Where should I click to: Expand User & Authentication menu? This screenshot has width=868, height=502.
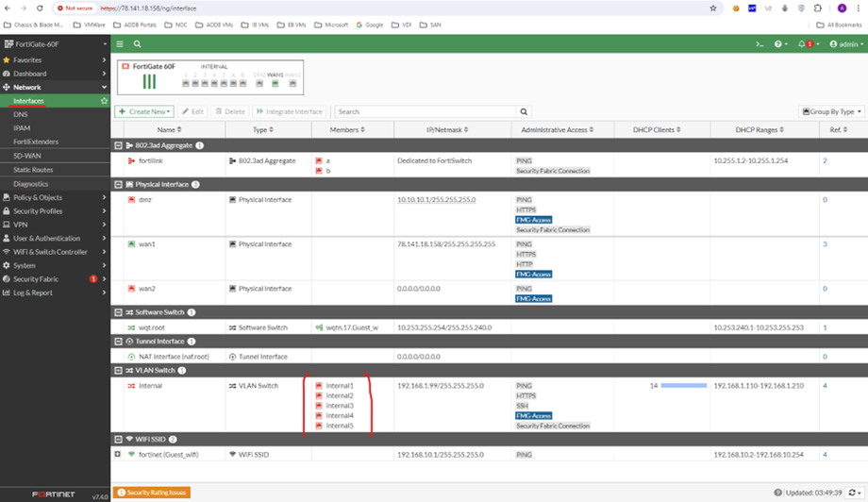click(x=55, y=238)
